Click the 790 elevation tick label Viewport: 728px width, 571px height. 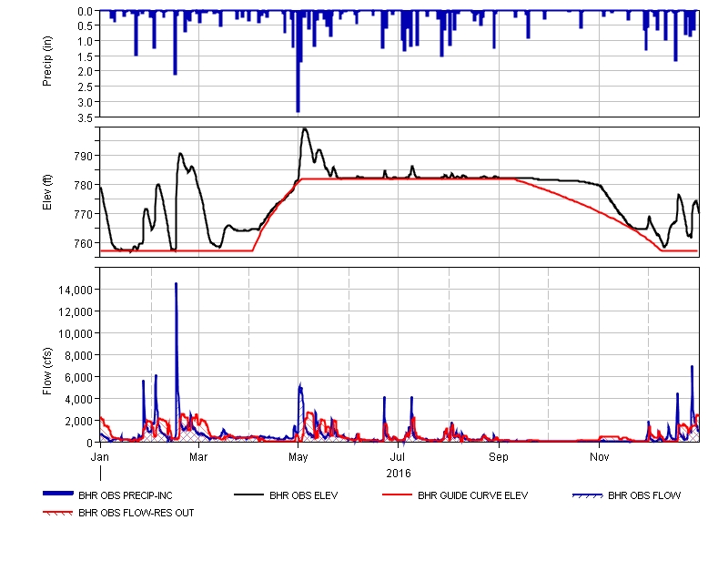tap(84, 157)
